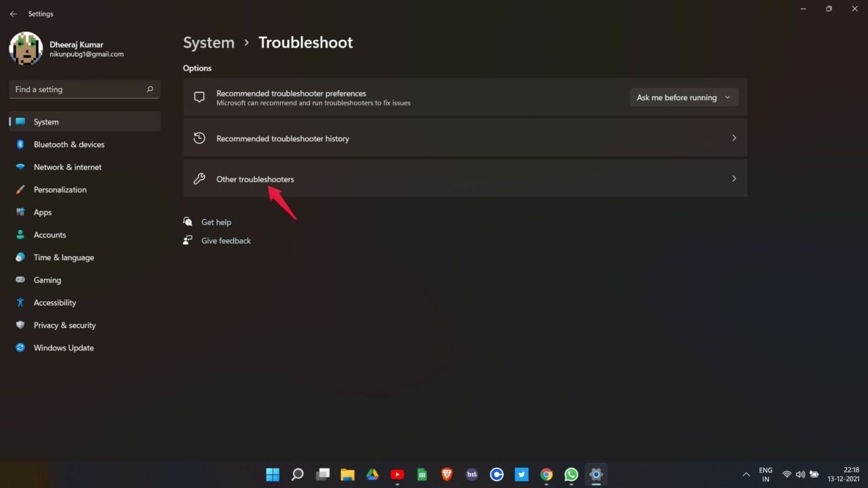Open Accounts settings
This screenshot has width=868, height=488.
[85, 235]
